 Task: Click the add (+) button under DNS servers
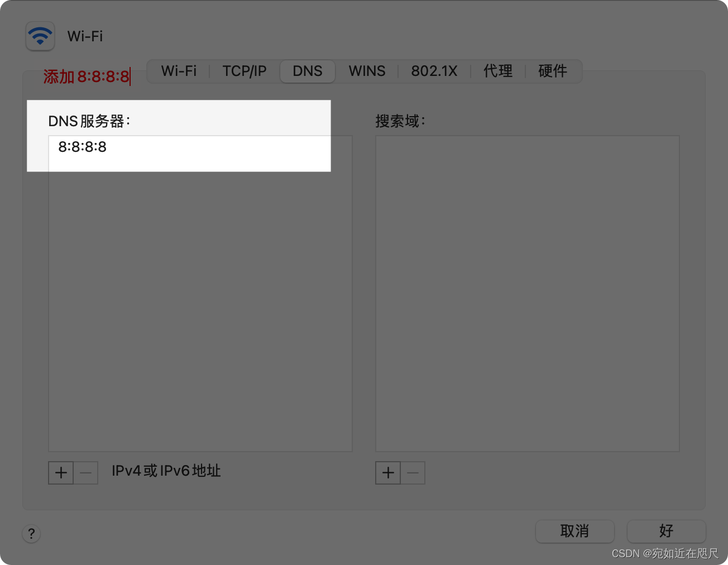tap(60, 472)
